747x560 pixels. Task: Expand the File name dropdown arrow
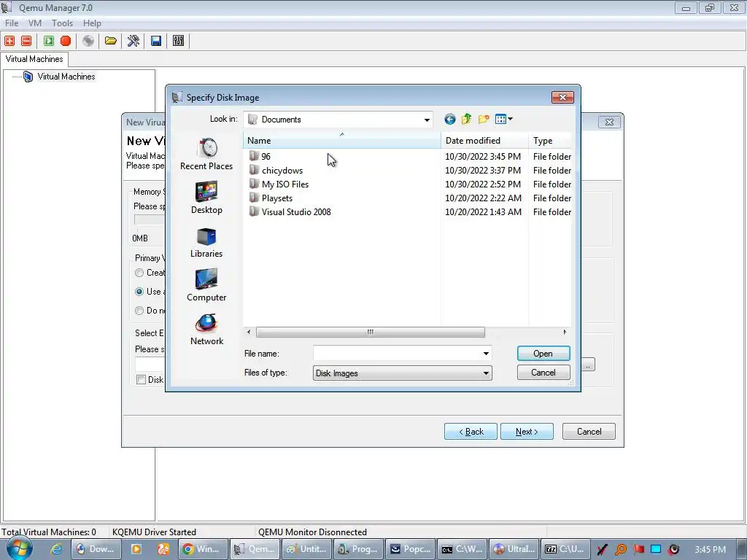pos(486,354)
